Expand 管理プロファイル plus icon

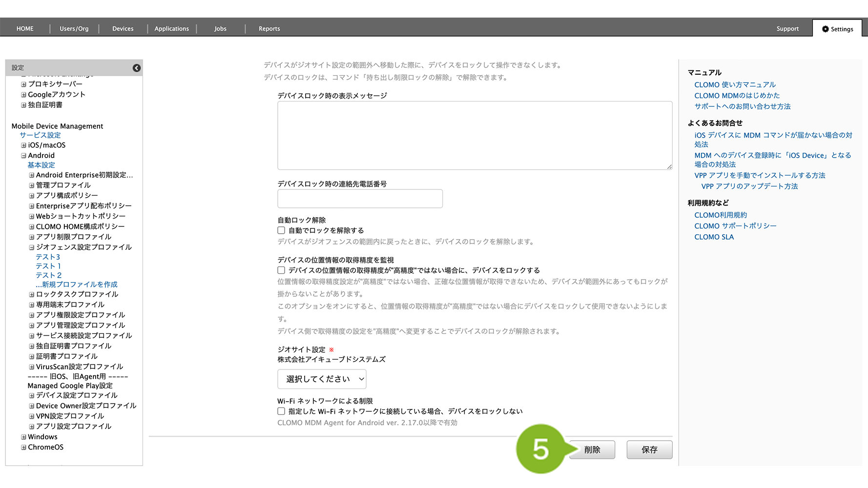[x=31, y=185]
